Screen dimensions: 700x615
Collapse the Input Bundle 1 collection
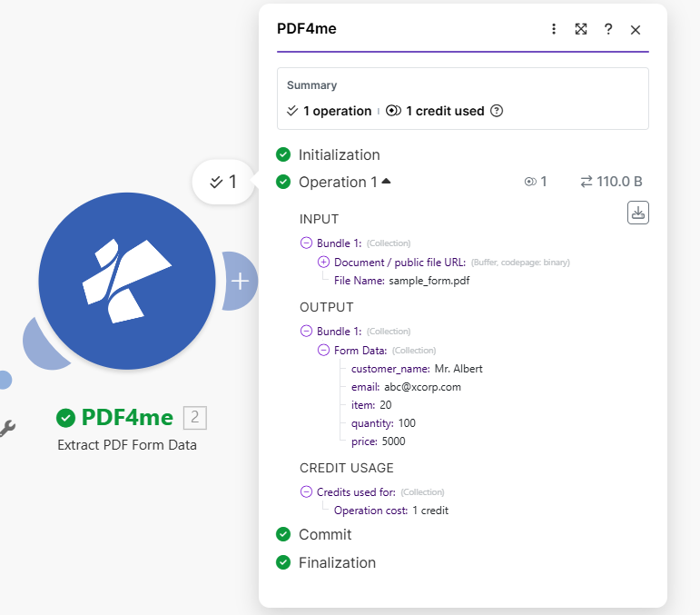(x=306, y=243)
